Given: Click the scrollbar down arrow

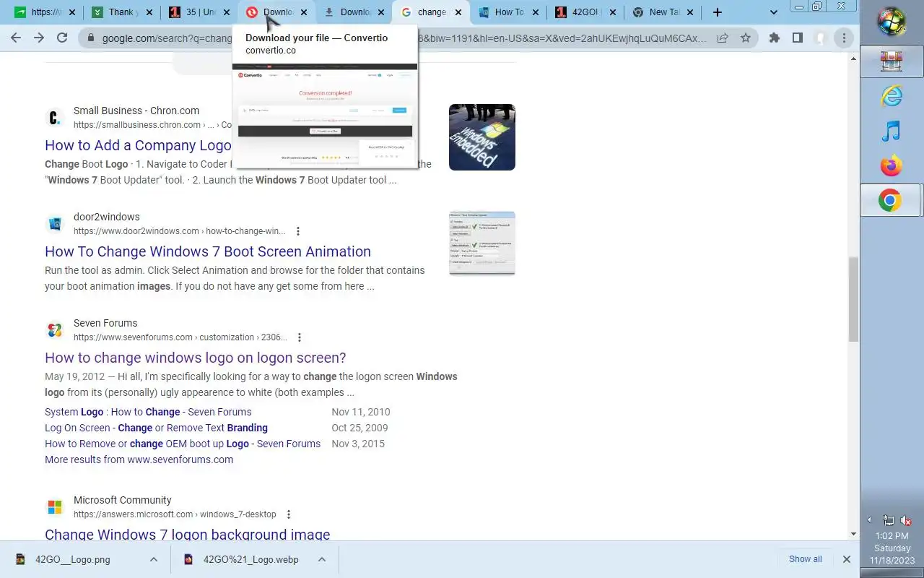Looking at the screenshot, I should [853, 534].
